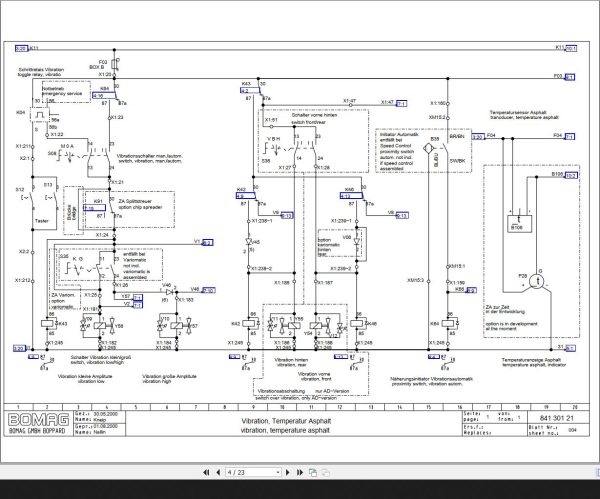Viewport: 600px width, 499px height.
Task: Click the 'Vibration große Amplitude' caption
Action: [169, 376]
